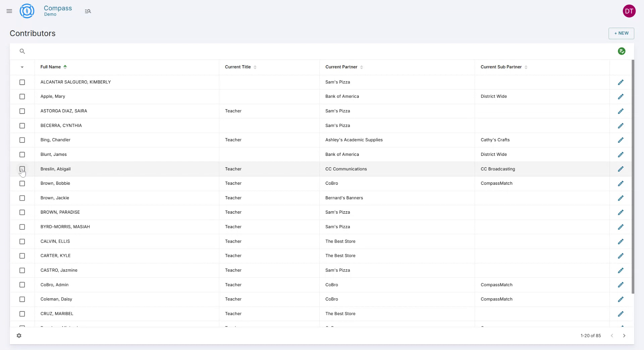644x350 pixels.
Task: Click the search magnifier above the table
Action: pyautogui.click(x=22, y=51)
